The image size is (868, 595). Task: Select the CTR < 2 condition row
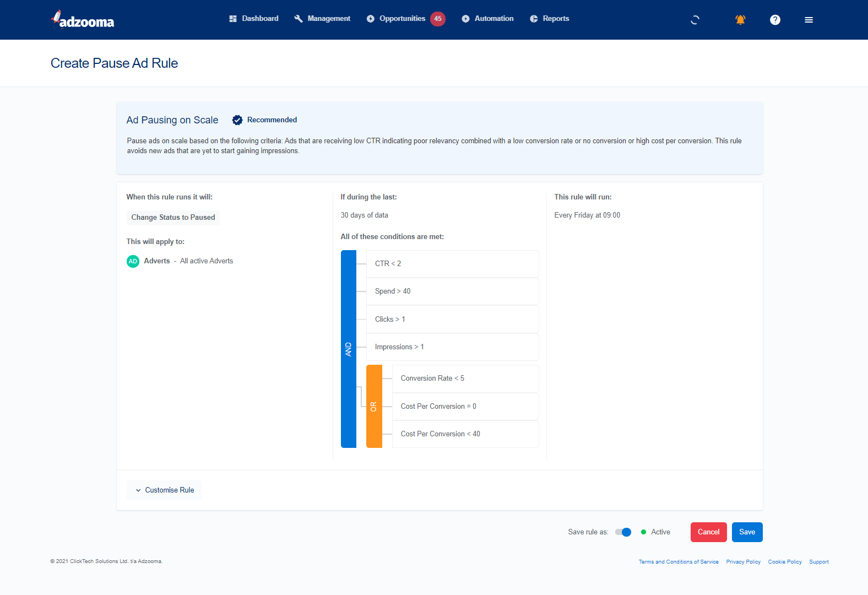[452, 264]
